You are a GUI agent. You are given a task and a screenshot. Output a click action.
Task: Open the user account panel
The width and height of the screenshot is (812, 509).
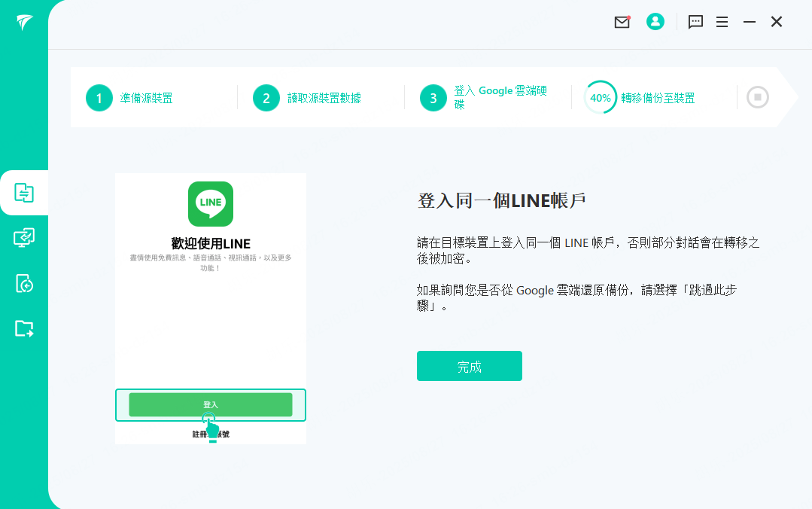pyautogui.click(x=655, y=22)
